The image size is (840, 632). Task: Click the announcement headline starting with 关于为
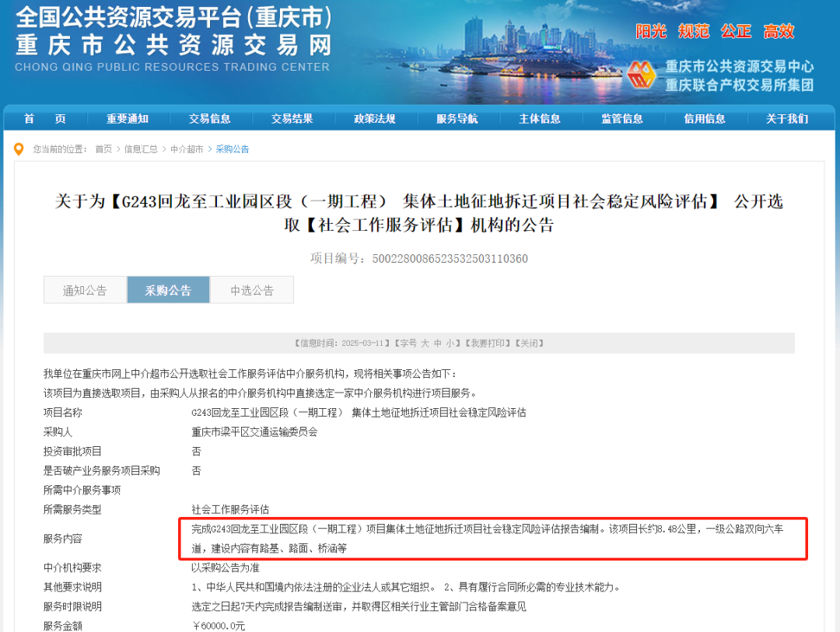(419, 213)
